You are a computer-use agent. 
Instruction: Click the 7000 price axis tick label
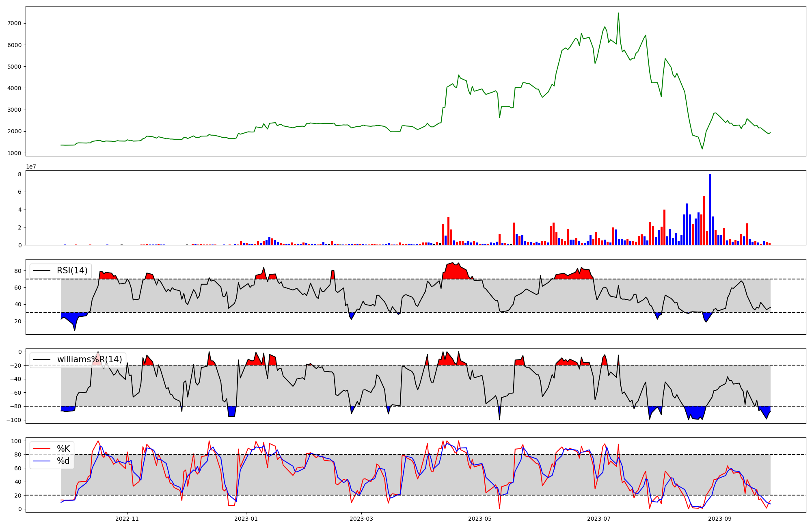tap(14, 23)
